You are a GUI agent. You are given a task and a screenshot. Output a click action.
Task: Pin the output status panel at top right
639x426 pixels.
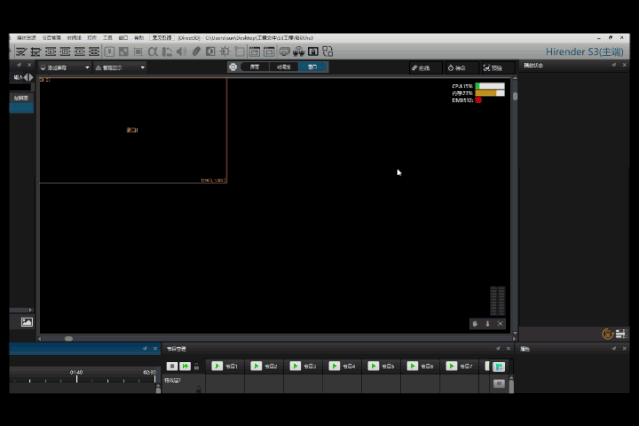(614, 65)
